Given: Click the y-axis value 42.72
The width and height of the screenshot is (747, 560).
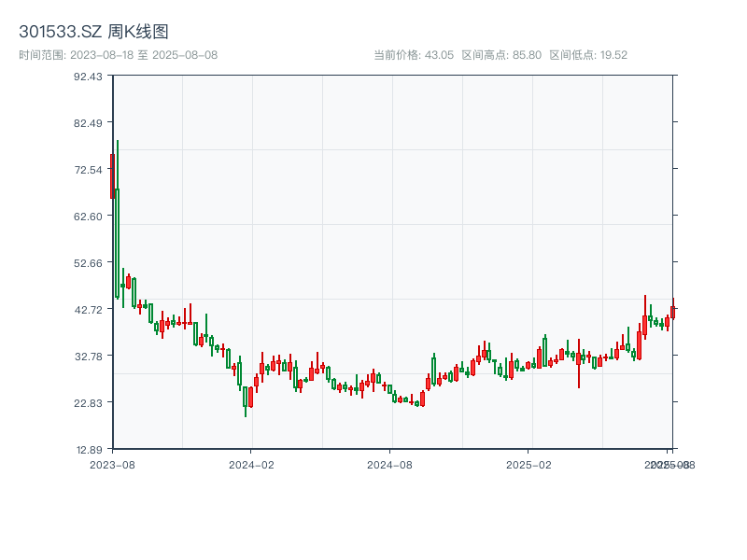Looking at the screenshot, I should coord(88,310).
